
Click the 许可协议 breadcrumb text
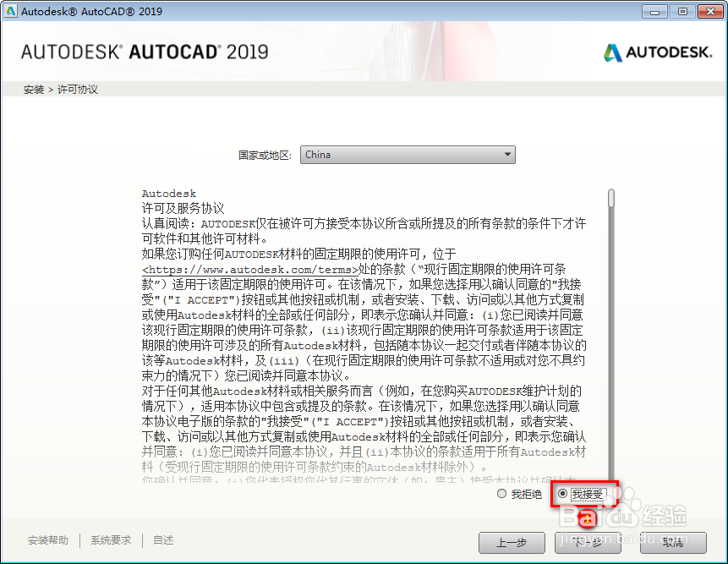(78, 90)
